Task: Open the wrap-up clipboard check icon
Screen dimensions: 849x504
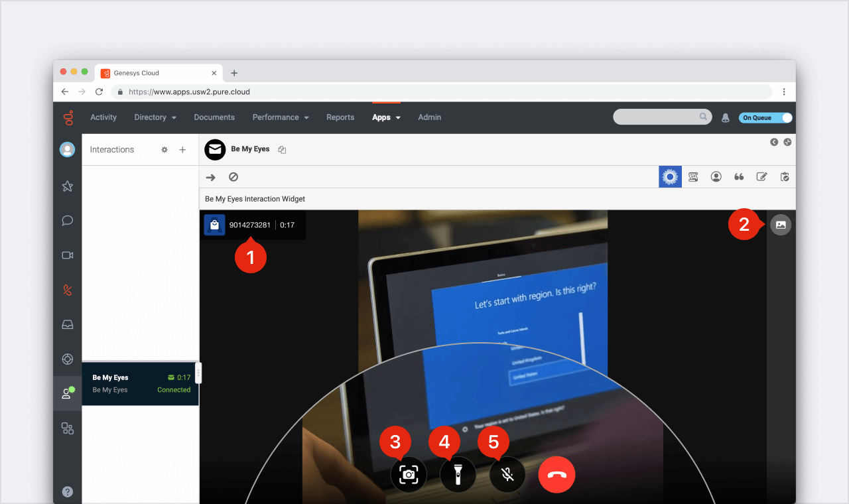Action: click(785, 177)
